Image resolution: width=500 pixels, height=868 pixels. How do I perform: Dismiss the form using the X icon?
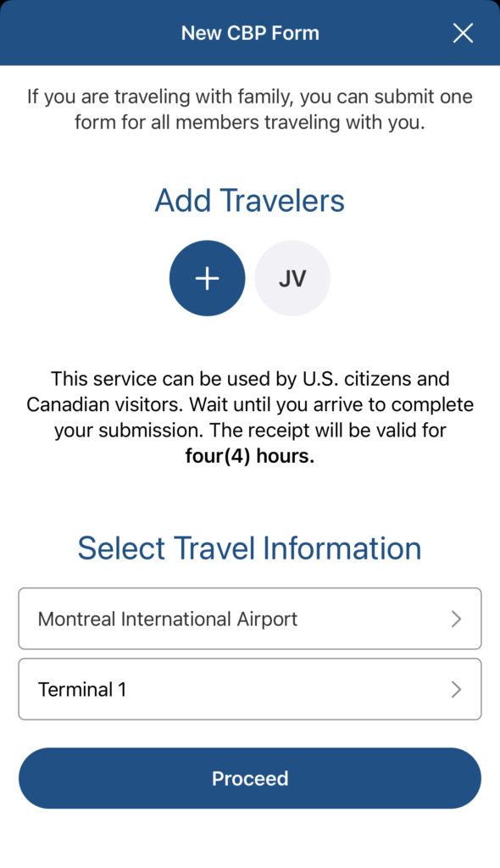(464, 32)
